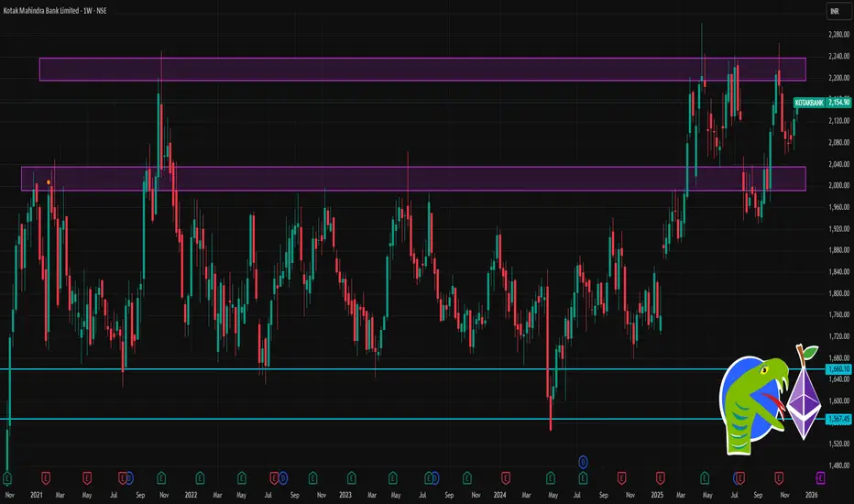The height and width of the screenshot is (504, 854).
Task: Open the purple upcoming earnings marker after 2026
Action: [820, 478]
